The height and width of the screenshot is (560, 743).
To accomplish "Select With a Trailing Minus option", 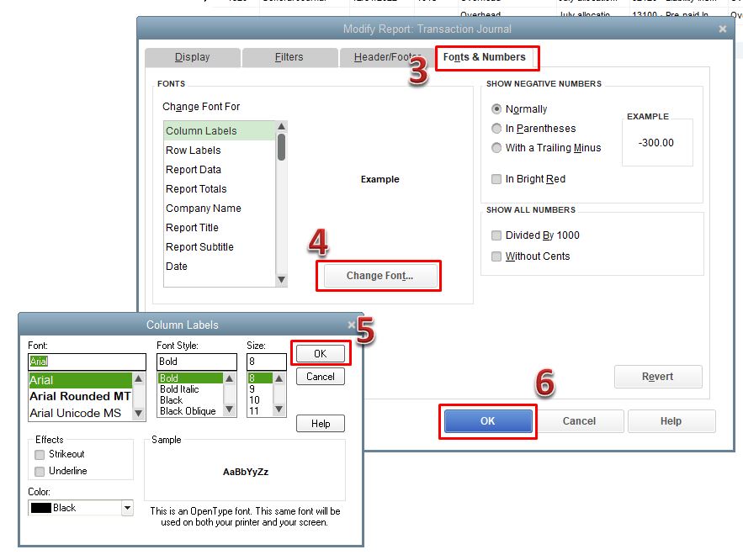I will click(x=496, y=148).
